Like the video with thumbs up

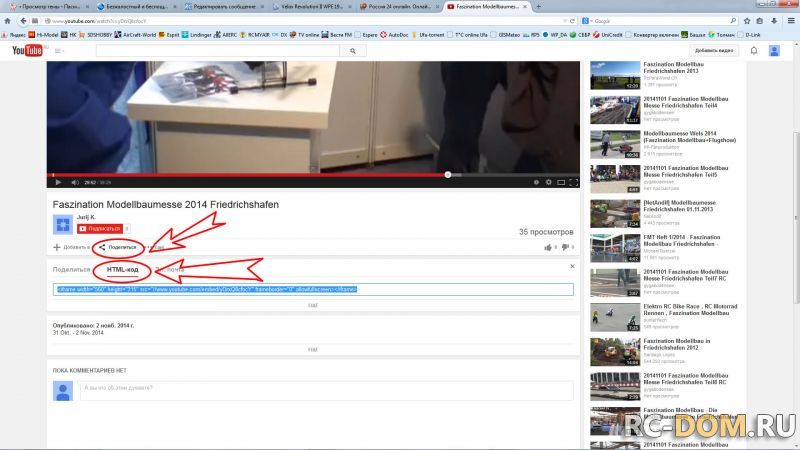[550, 247]
